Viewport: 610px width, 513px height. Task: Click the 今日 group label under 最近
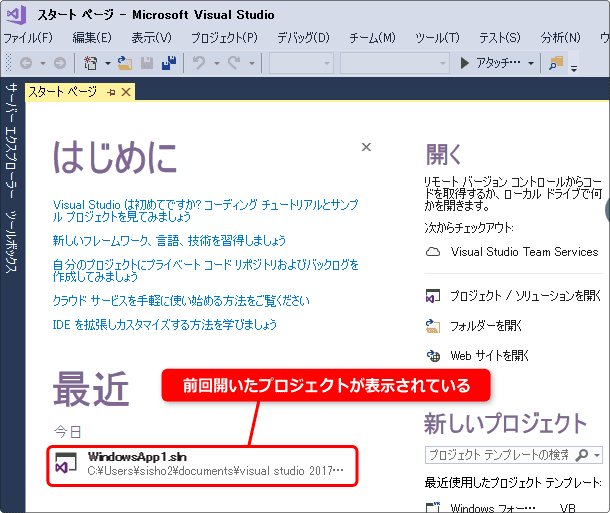(67, 432)
